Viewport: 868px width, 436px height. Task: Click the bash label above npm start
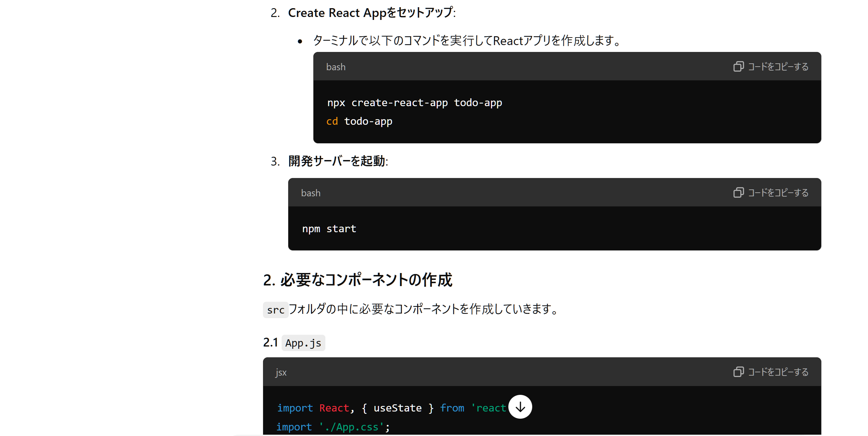(310, 193)
